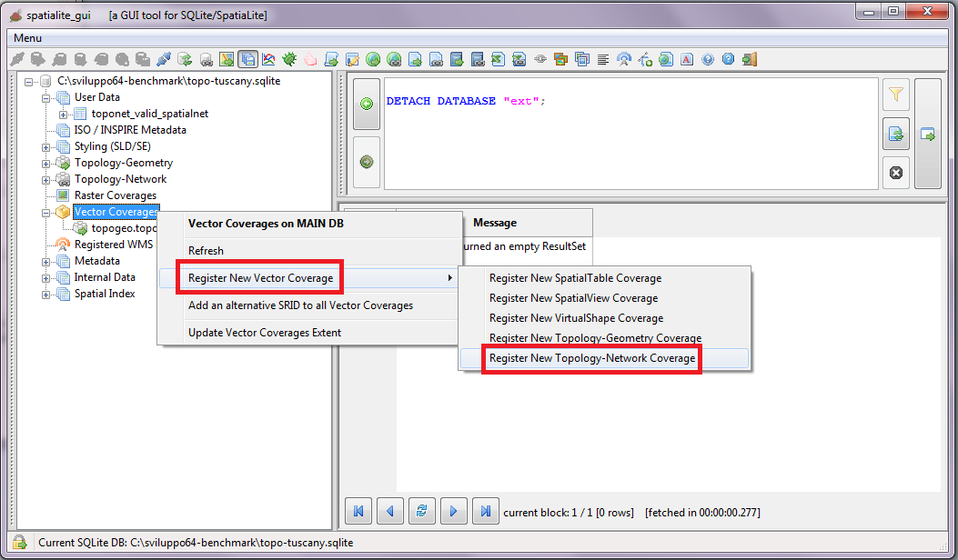
Task: Click the green spreadsheet X with arrow icon
Action: point(498,59)
